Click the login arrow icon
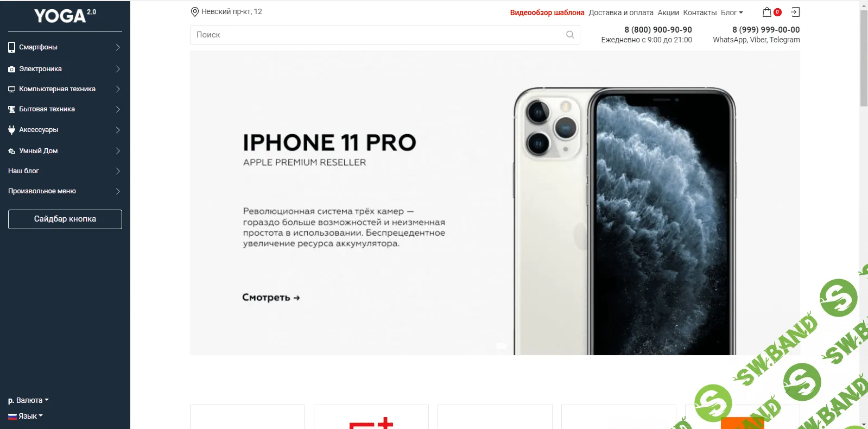The height and width of the screenshot is (429, 868). click(x=795, y=12)
